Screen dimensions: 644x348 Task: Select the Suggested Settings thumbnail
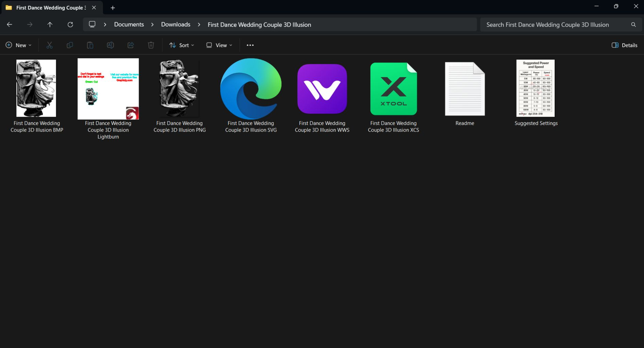tap(536, 88)
